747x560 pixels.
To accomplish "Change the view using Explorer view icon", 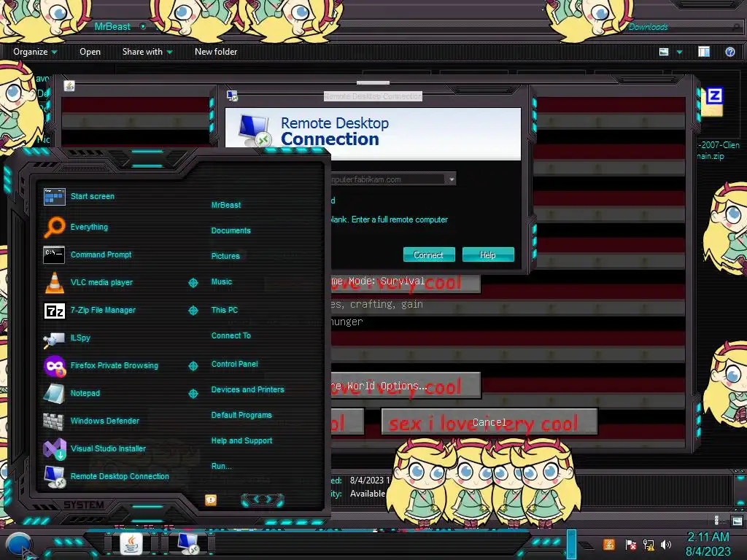I will pos(664,52).
